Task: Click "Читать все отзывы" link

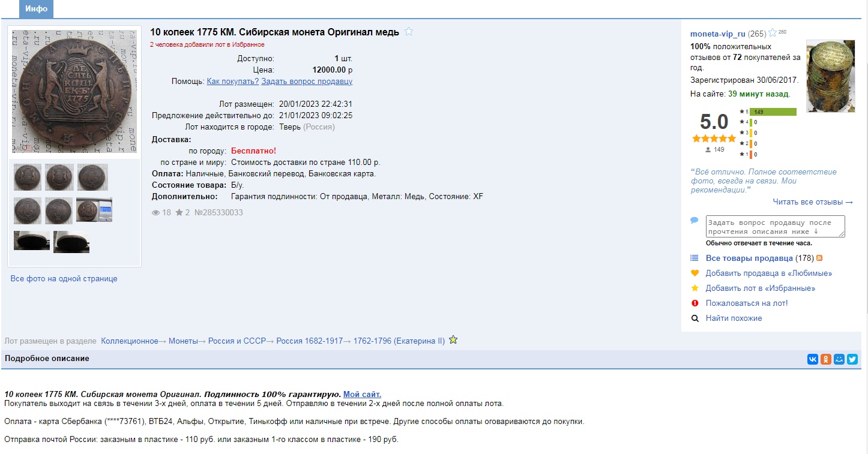Action: click(x=813, y=202)
